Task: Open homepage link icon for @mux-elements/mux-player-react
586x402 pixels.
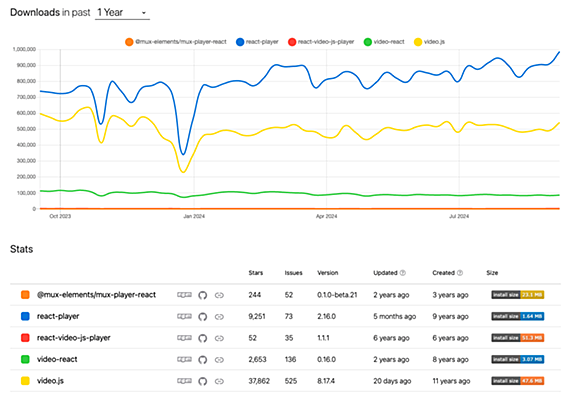Action: click(219, 295)
